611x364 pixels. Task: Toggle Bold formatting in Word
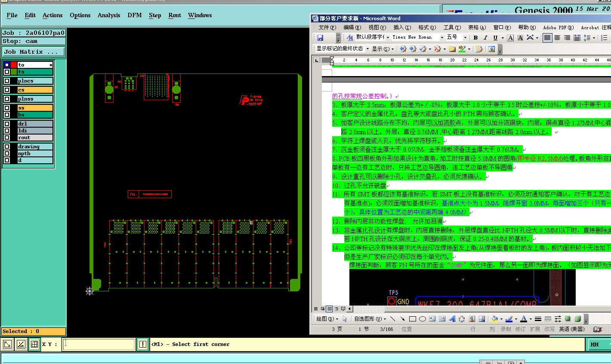pyautogui.click(x=476, y=38)
